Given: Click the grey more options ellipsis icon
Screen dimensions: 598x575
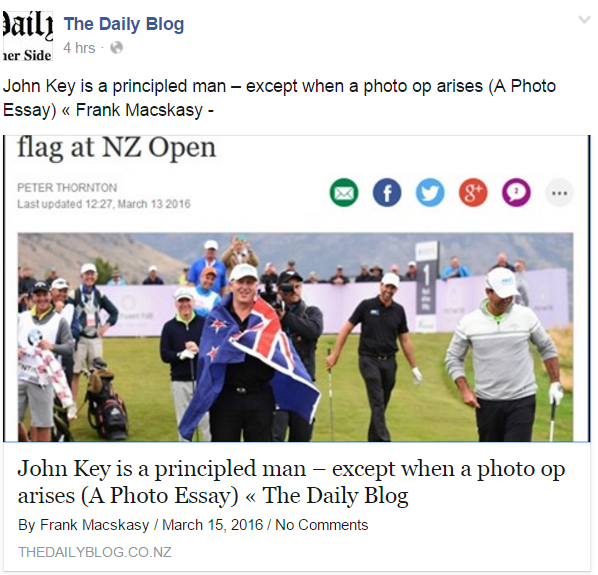Looking at the screenshot, I should click(559, 193).
